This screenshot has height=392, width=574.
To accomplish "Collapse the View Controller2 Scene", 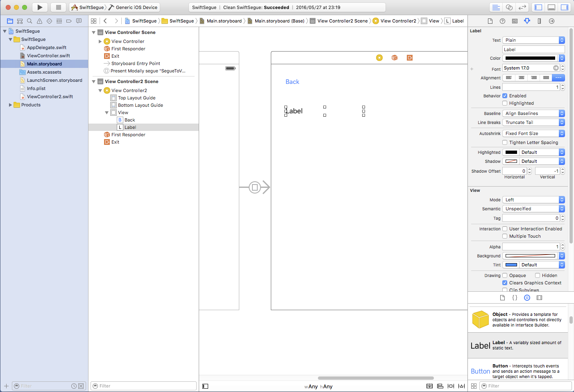I will (x=94, y=81).
